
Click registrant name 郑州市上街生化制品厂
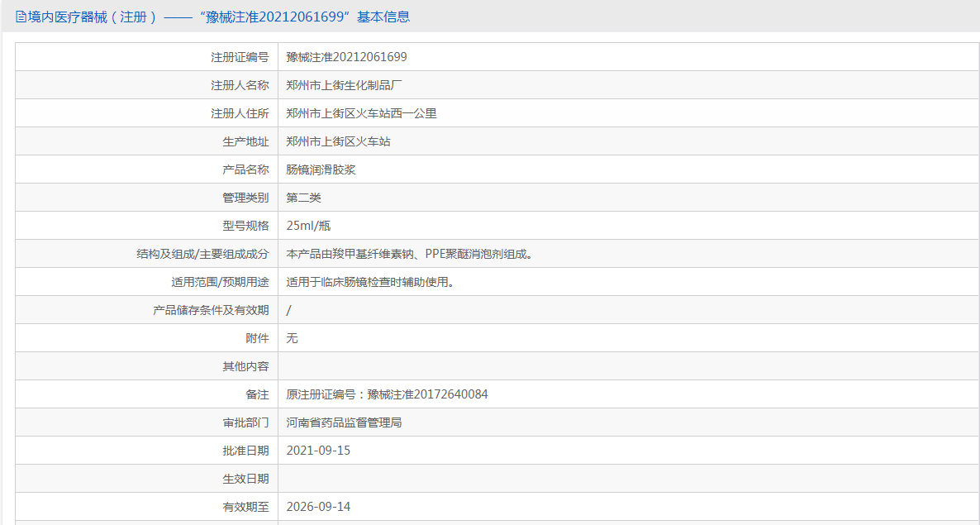pos(344,85)
